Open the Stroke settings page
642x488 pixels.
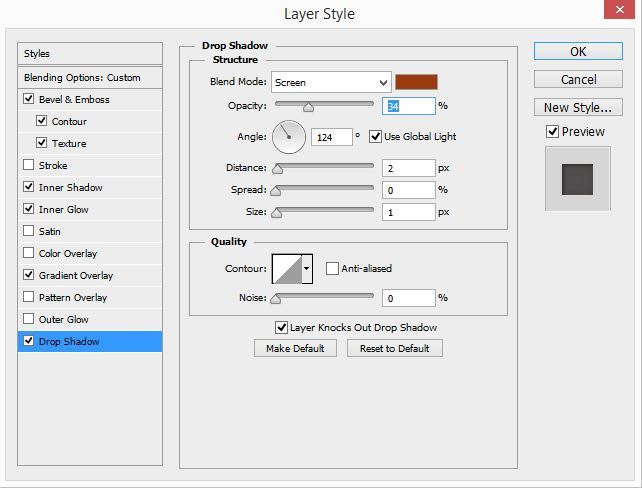[53, 165]
